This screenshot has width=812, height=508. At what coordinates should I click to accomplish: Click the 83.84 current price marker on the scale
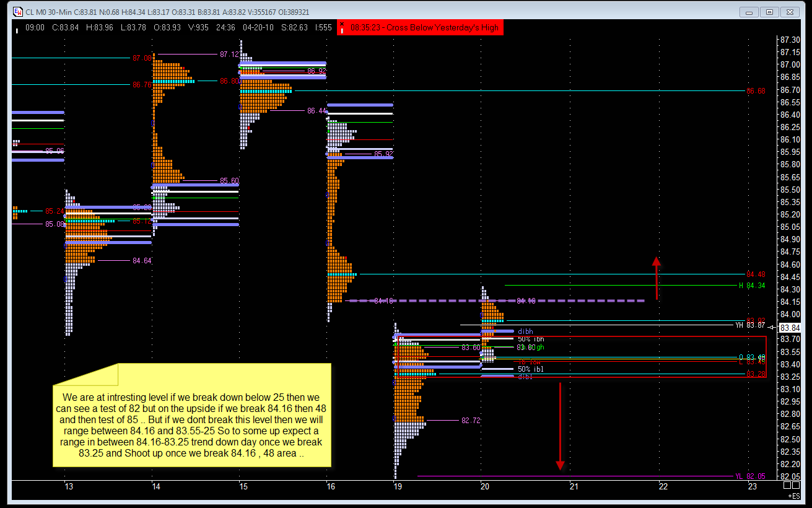click(790, 327)
